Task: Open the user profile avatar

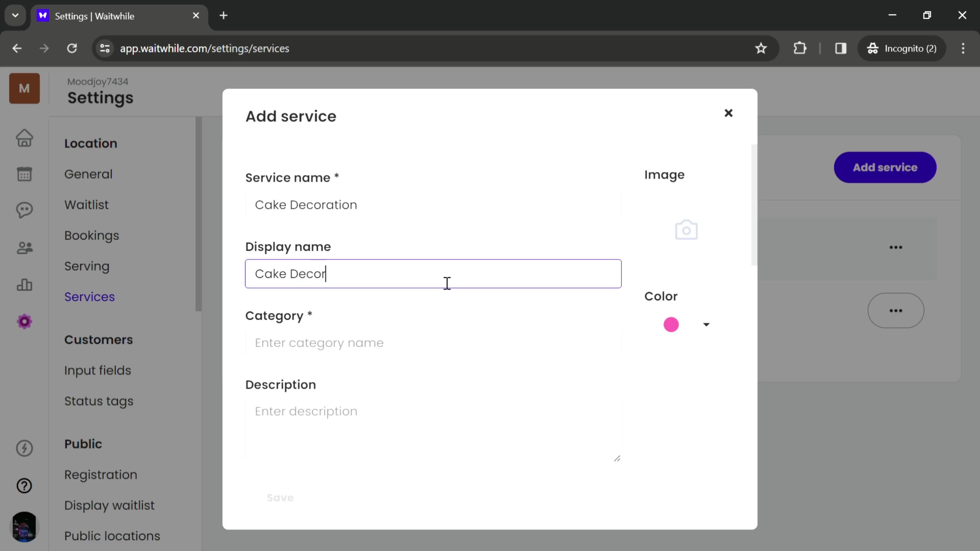Action: pos(24,527)
